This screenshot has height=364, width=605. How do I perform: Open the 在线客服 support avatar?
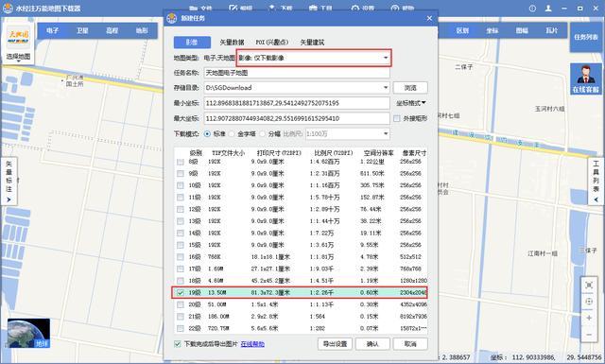point(586,78)
